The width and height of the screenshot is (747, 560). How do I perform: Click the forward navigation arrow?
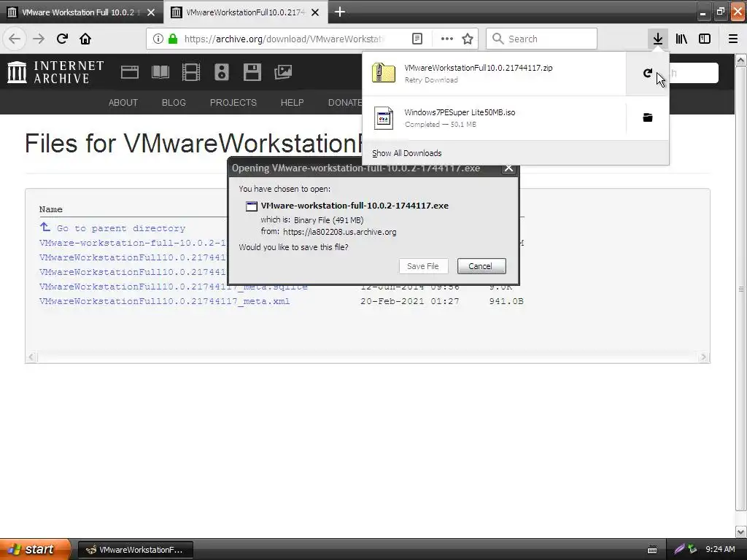coord(39,39)
